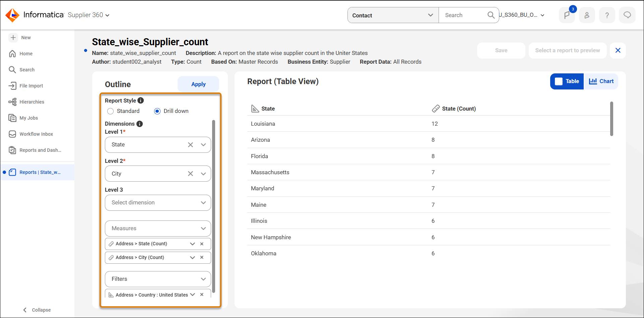Click the Reports State_w tab icon
The width and height of the screenshot is (644, 318).
pos(12,172)
